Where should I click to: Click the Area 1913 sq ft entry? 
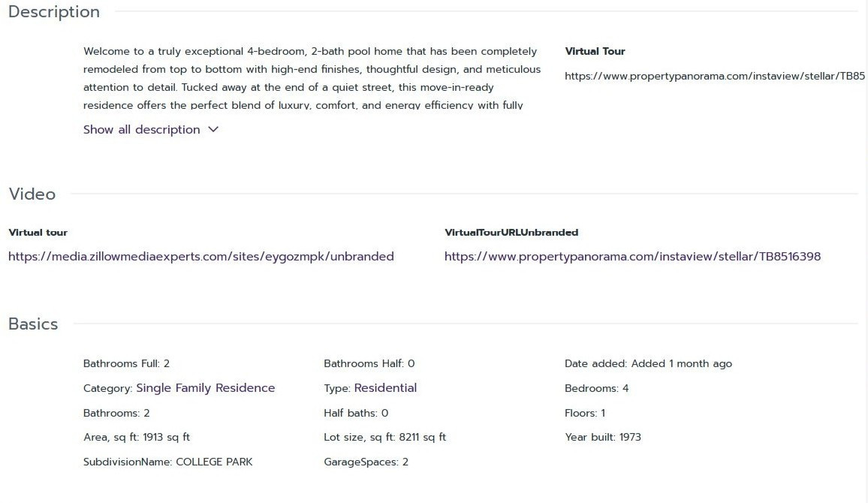coord(136,437)
